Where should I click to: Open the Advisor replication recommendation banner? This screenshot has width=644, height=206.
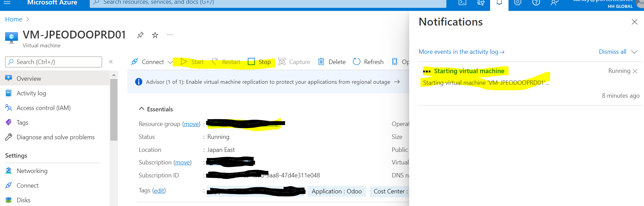pos(268,82)
